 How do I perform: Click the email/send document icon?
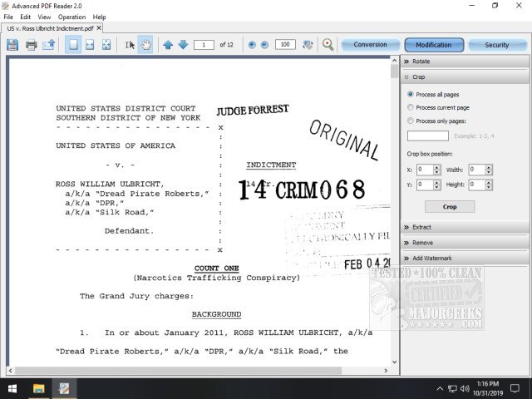[x=48, y=45]
